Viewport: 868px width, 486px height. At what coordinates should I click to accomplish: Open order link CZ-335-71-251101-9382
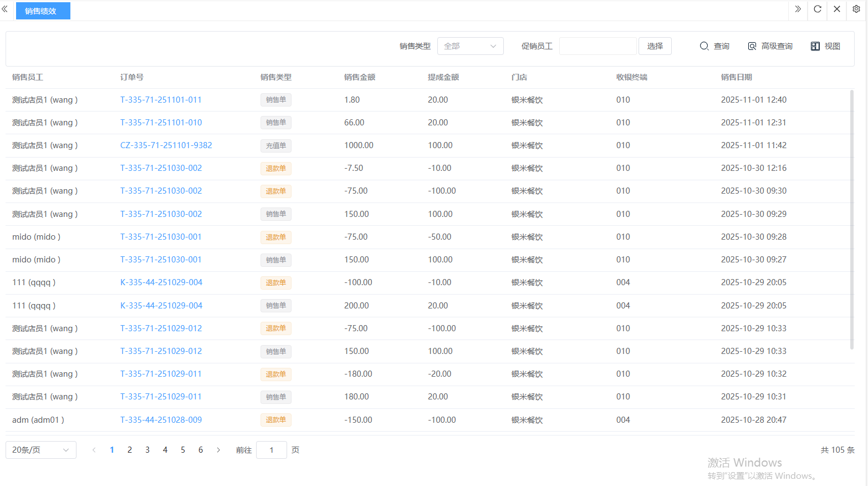[166, 145]
